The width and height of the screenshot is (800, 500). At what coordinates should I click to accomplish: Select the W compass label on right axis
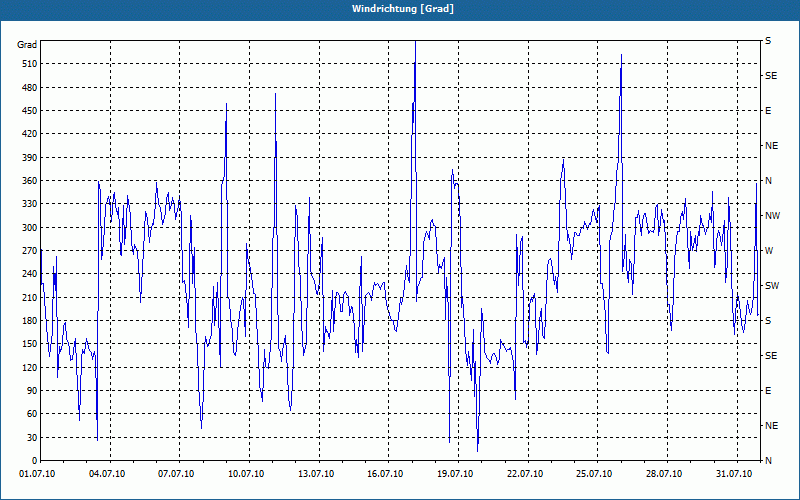tap(769, 251)
